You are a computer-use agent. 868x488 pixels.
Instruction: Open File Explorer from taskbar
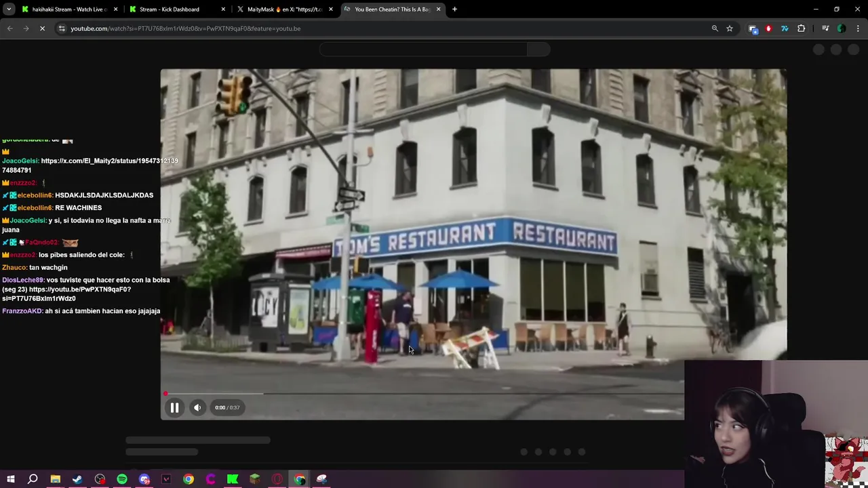click(x=56, y=479)
